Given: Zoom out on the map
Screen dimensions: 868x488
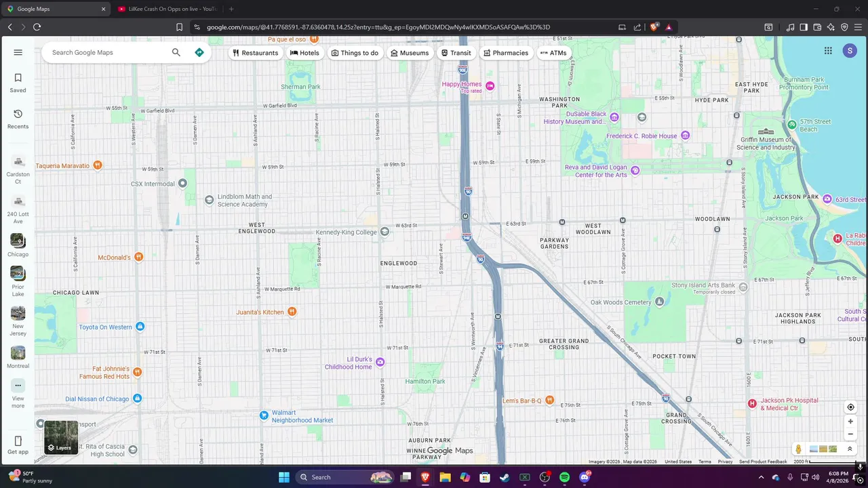Looking at the screenshot, I should [x=850, y=434].
